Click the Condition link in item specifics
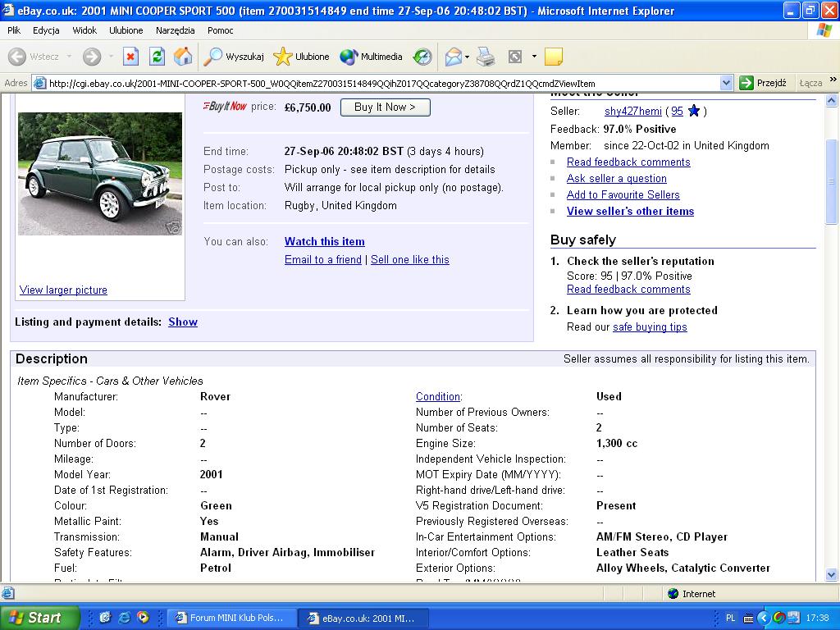This screenshot has height=630, width=840. [438, 396]
